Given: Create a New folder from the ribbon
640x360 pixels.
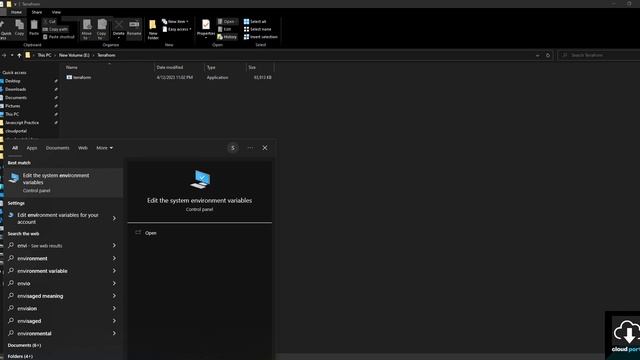Looking at the screenshot, I should click(x=153, y=30).
